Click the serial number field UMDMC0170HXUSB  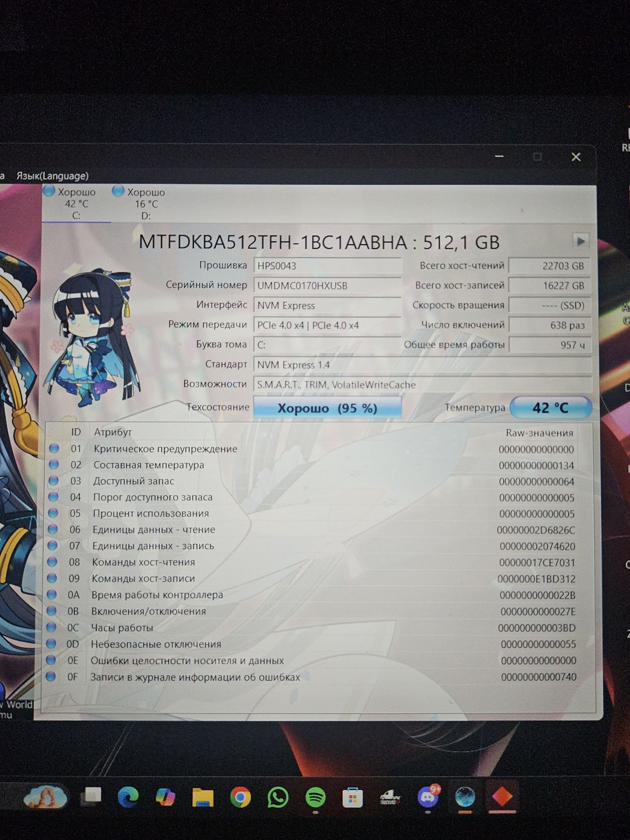[327, 286]
